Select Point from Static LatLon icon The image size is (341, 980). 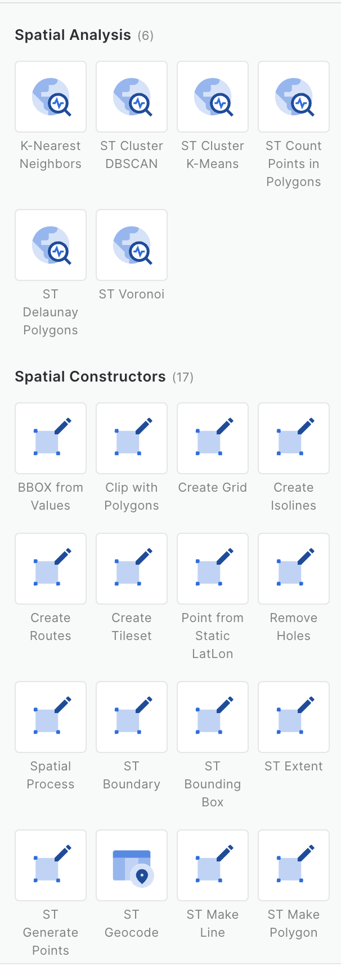213,569
